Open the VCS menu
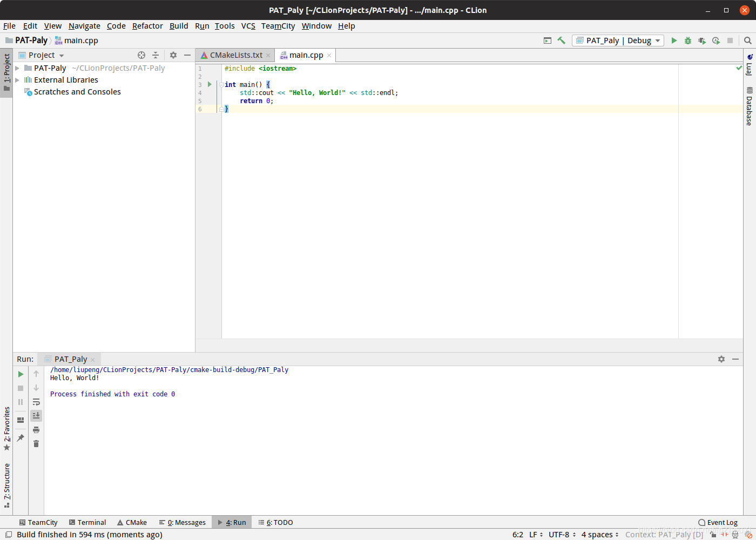 pyautogui.click(x=248, y=26)
